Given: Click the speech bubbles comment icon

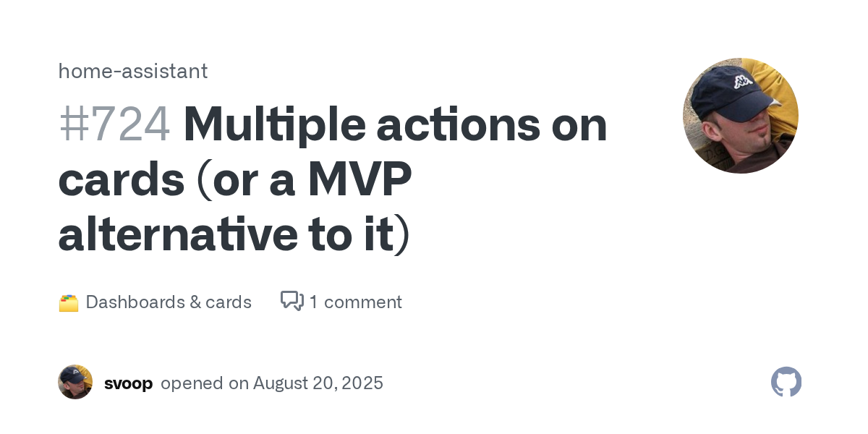Looking at the screenshot, I should (x=292, y=301).
